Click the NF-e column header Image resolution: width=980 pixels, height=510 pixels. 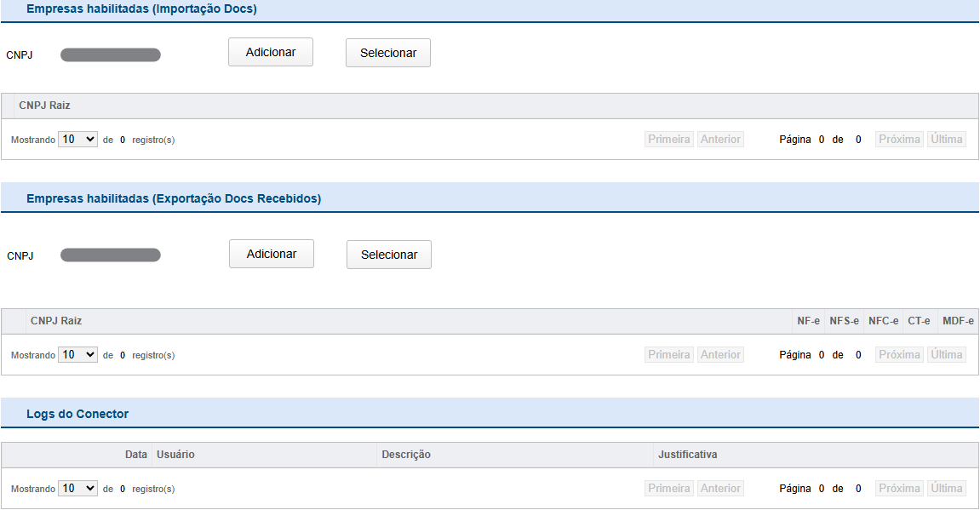(x=808, y=321)
